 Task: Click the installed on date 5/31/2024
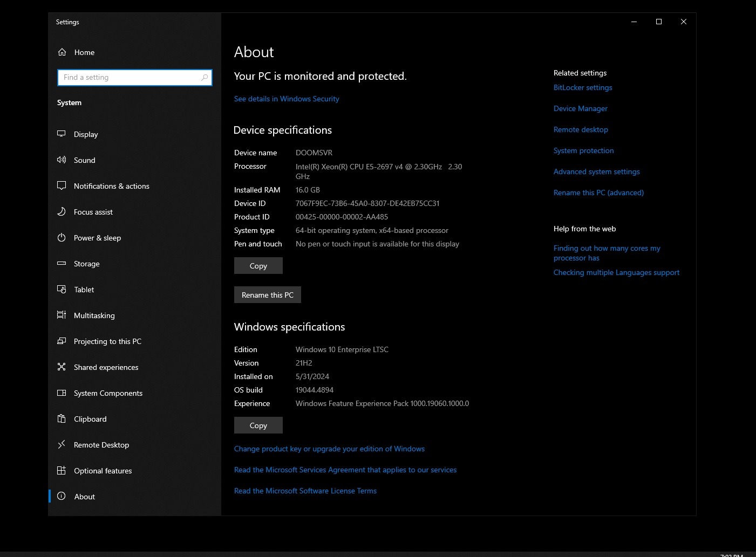pos(312,376)
